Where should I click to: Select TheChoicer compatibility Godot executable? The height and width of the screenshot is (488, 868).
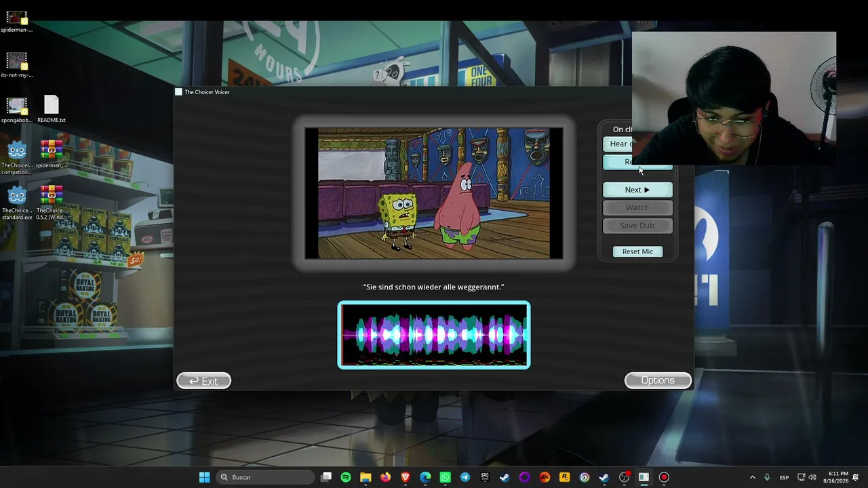17,157
